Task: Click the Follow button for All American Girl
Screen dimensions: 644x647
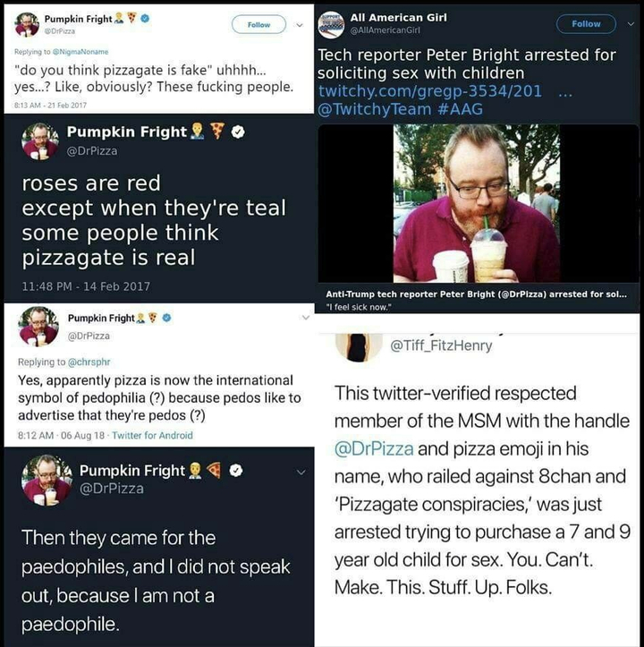Action: 586,24
